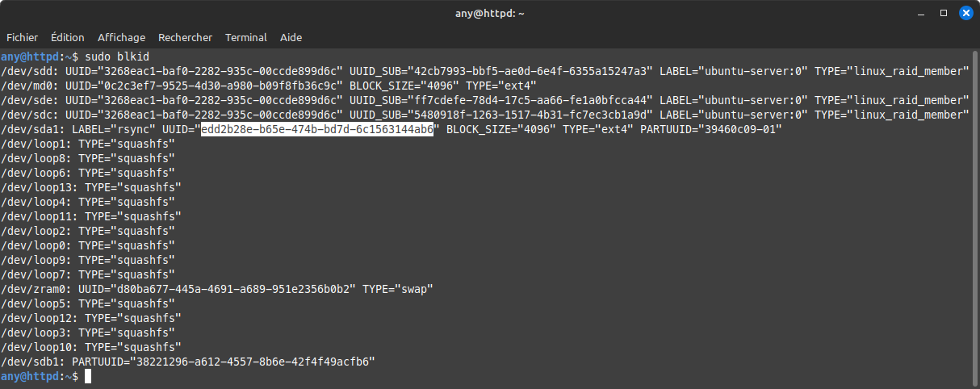Screen dimensions: 980x389
Task: Minimize the terminal window
Action: pyautogui.click(x=922, y=13)
